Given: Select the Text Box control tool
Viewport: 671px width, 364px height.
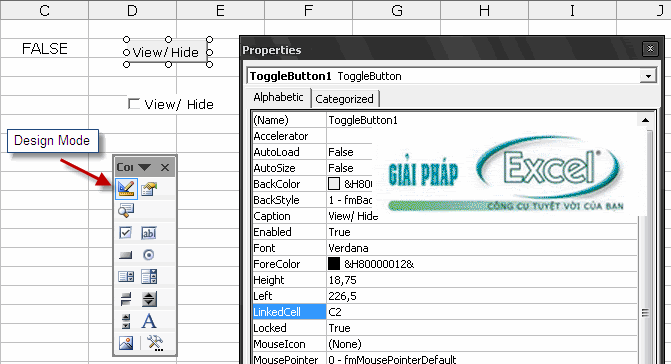Looking at the screenshot, I should tap(148, 233).
